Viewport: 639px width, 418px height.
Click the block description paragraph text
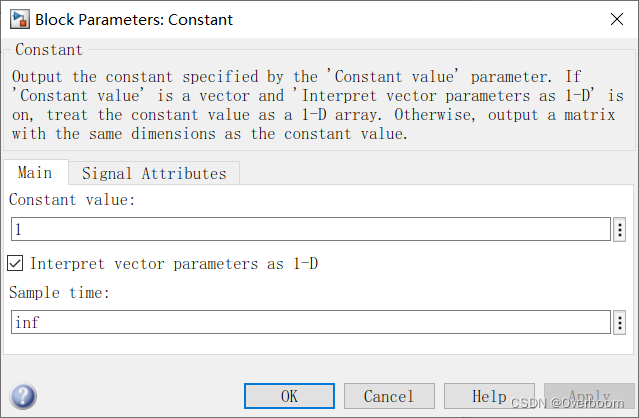[x=317, y=105]
